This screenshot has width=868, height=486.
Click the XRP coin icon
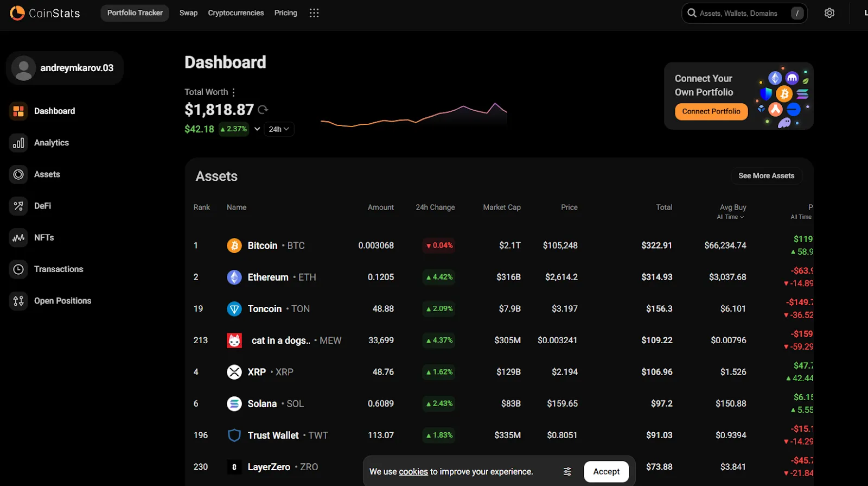(234, 372)
